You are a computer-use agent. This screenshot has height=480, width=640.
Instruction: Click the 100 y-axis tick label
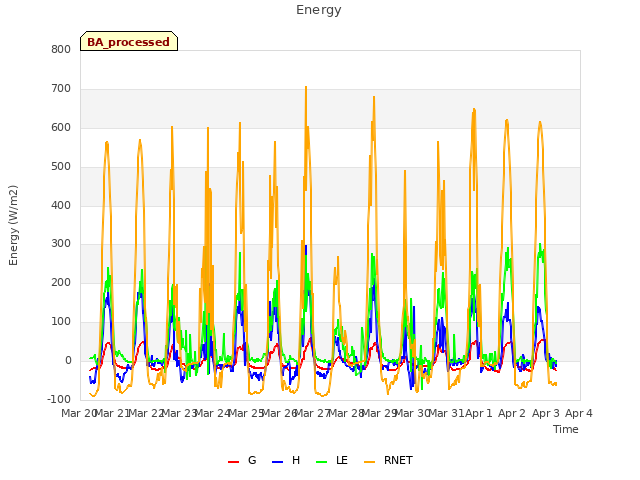click(x=61, y=322)
